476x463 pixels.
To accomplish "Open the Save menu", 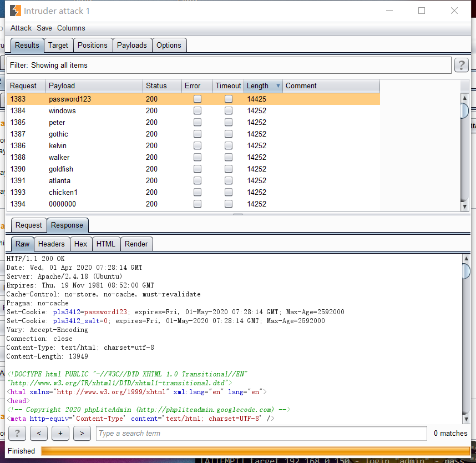I will (x=44, y=28).
